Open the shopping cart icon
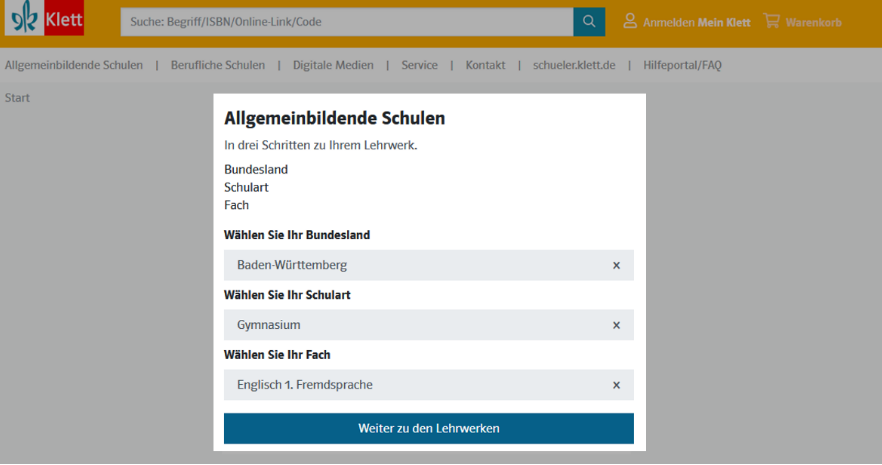 (771, 21)
